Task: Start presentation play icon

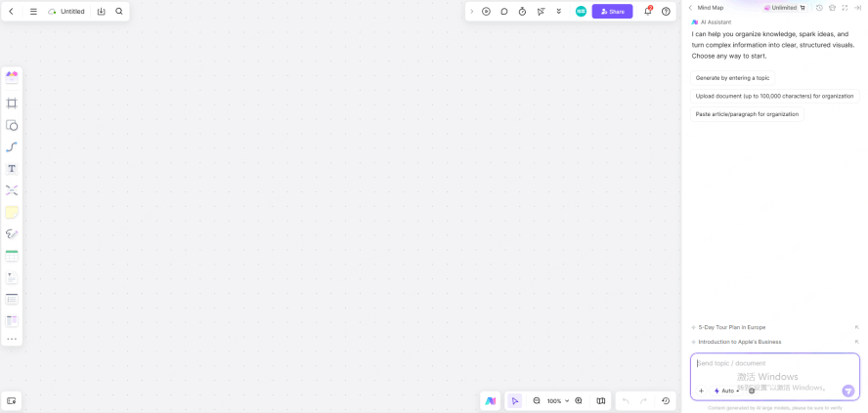Action: click(x=486, y=11)
